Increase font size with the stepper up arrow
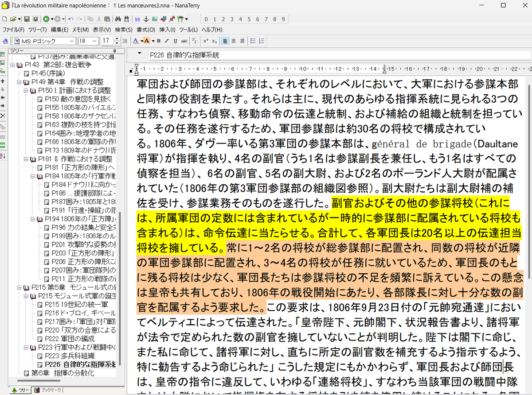The width and height of the screenshot is (532, 395). 116,38
